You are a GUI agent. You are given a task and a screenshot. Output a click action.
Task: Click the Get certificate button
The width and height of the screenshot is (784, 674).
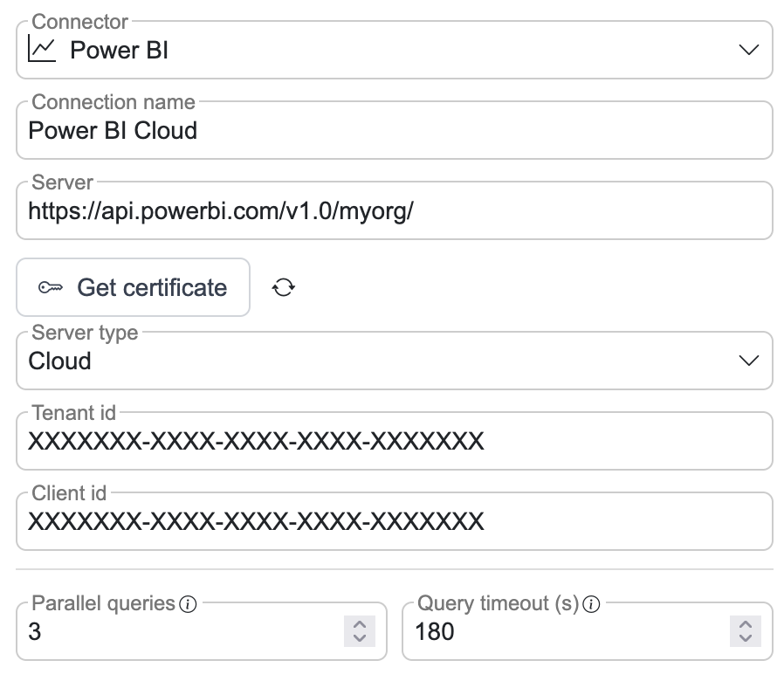[x=134, y=287]
